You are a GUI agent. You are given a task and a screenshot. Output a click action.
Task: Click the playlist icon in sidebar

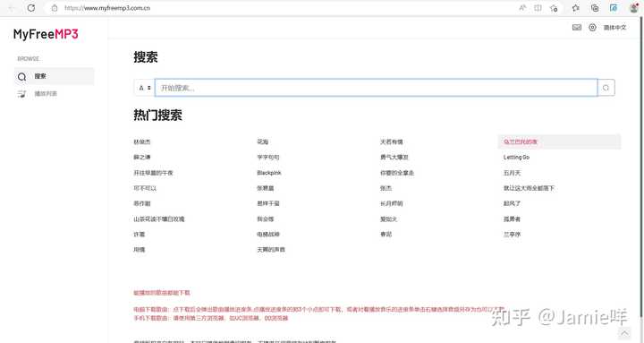pyautogui.click(x=21, y=94)
